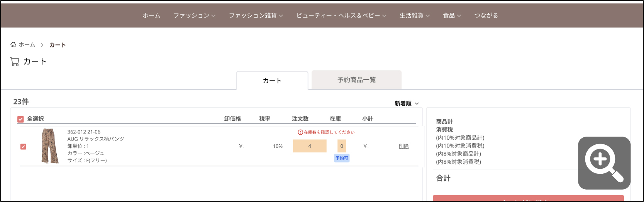This screenshot has width=644, height=202.
Task: Click the ホーム breadcrumb link
Action: pos(27,45)
